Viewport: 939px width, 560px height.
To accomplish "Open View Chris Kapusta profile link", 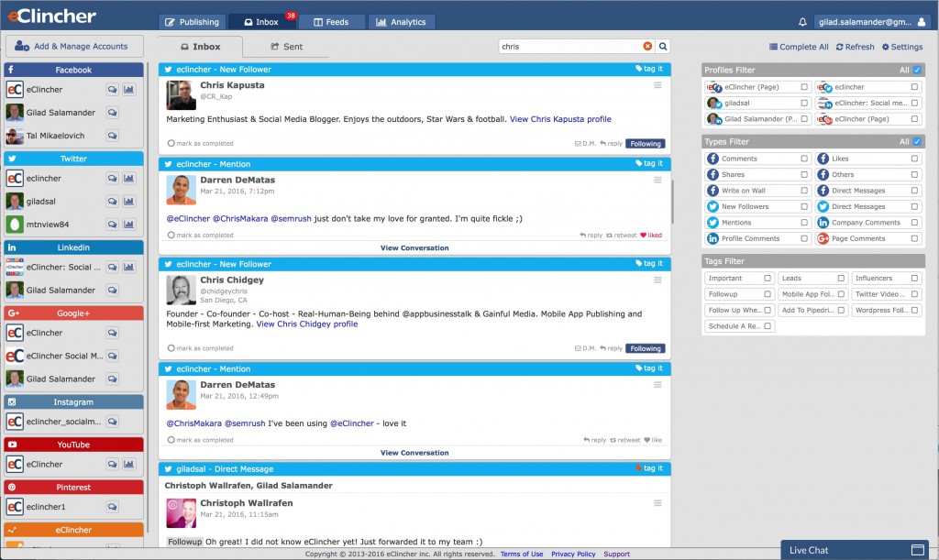I will [560, 119].
